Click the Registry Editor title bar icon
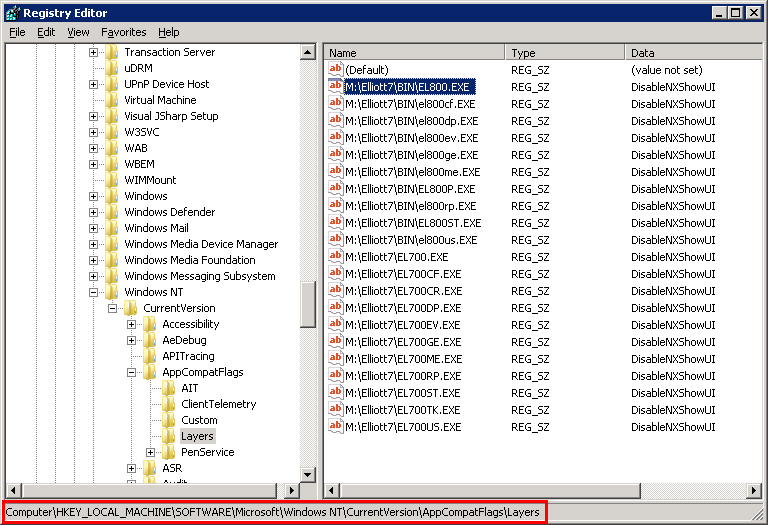The image size is (768, 525). [13, 13]
